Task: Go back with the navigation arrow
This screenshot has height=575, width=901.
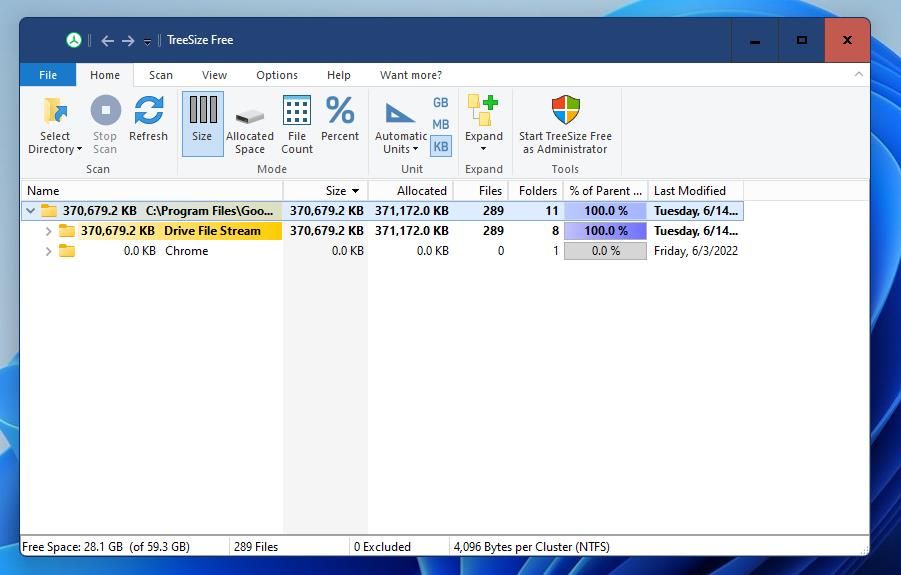Action: [x=107, y=41]
